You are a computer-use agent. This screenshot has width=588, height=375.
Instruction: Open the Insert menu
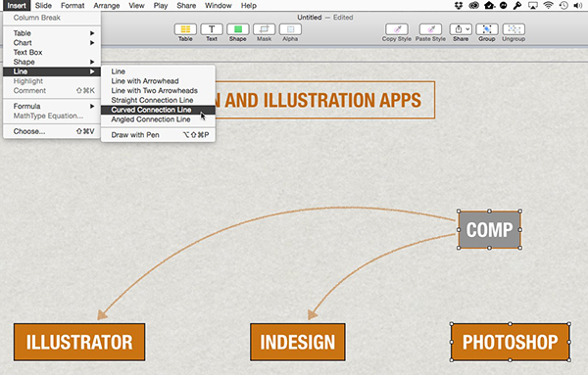(x=17, y=5)
